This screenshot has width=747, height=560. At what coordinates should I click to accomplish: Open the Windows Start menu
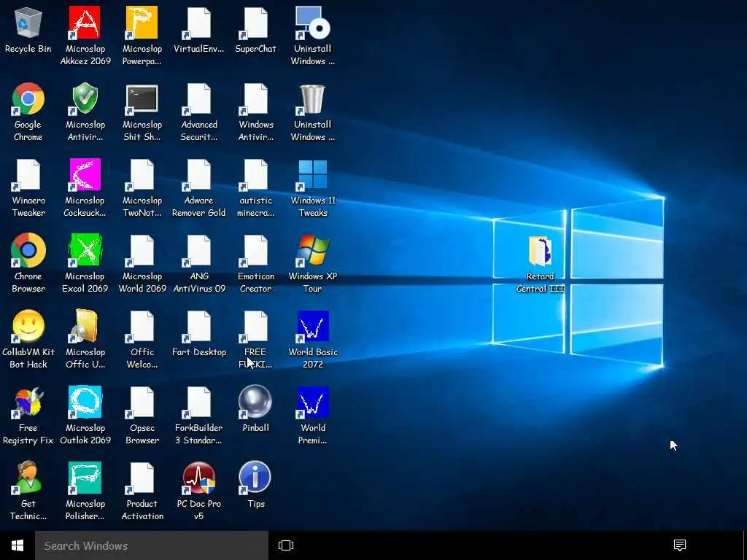click(18, 545)
